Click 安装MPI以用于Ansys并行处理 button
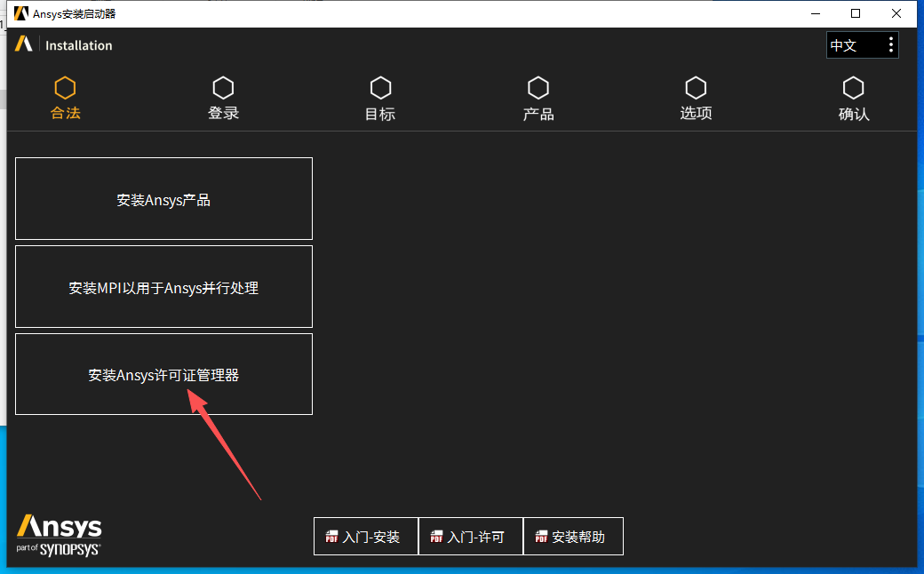The image size is (924, 574). (163, 286)
